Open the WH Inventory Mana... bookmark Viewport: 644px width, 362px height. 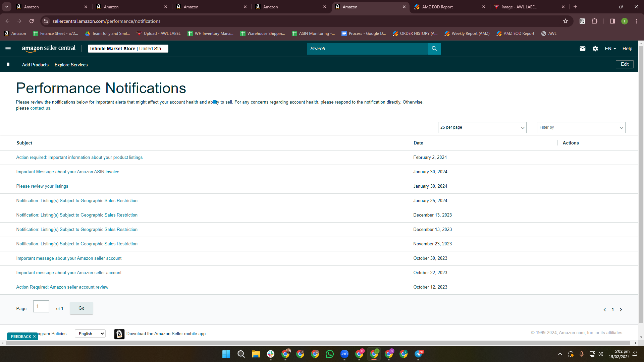pyautogui.click(x=210, y=34)
